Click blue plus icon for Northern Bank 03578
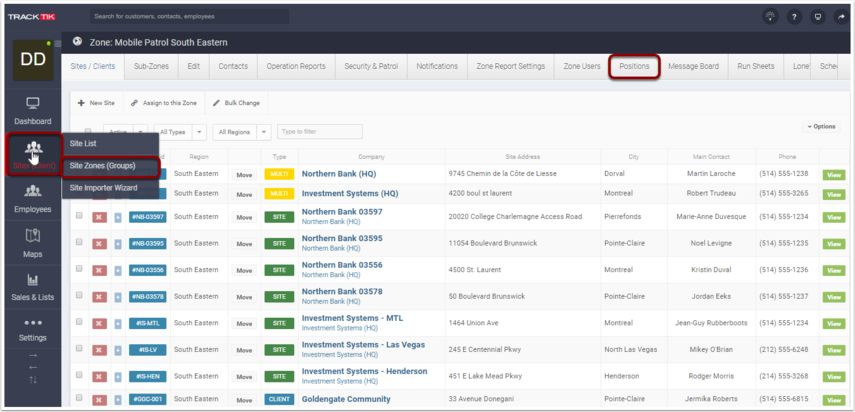 [118, 296]
